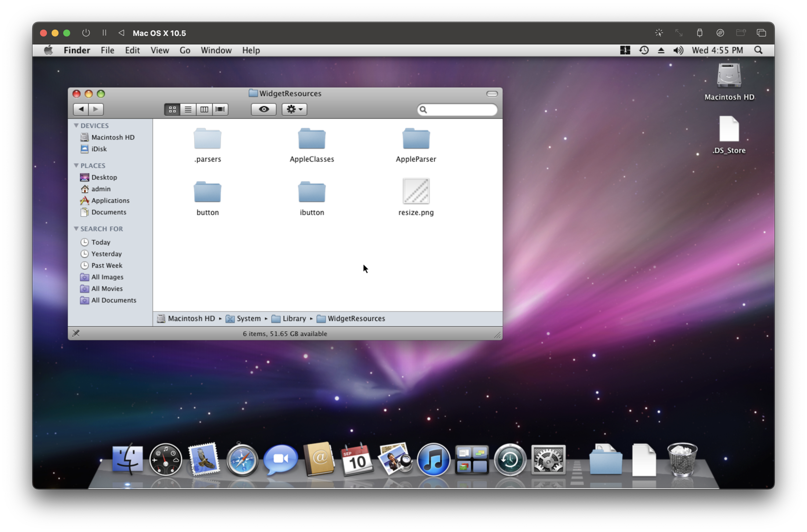This screenshot has width=807, height=532.
Task: Show All Movies search
Action: 101,288
